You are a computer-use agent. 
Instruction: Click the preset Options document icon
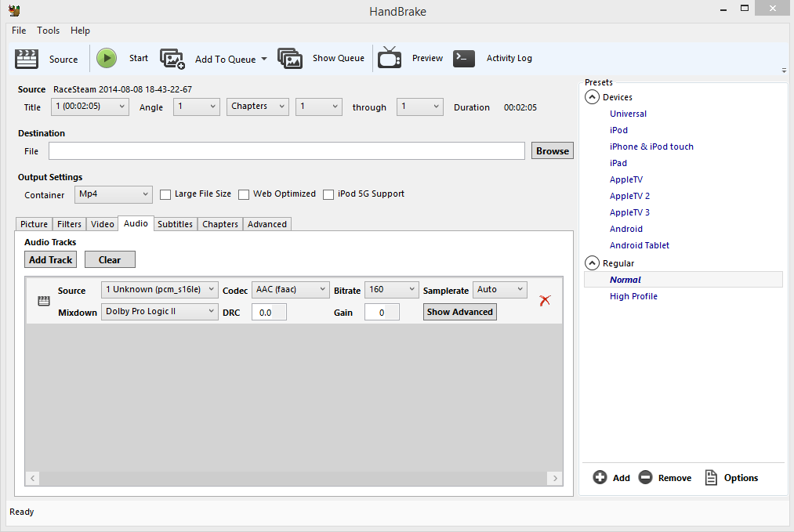pyautogui.click(x=711, y=477)
